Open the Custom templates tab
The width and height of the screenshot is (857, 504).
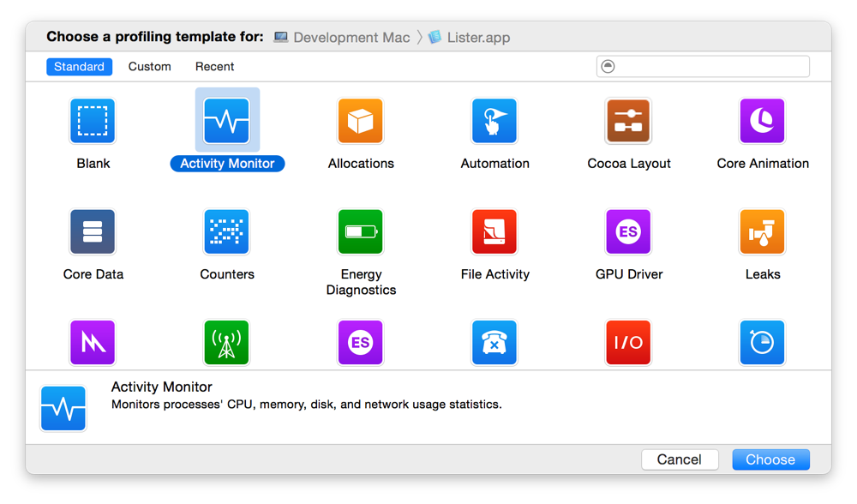(x=149, y=67)
